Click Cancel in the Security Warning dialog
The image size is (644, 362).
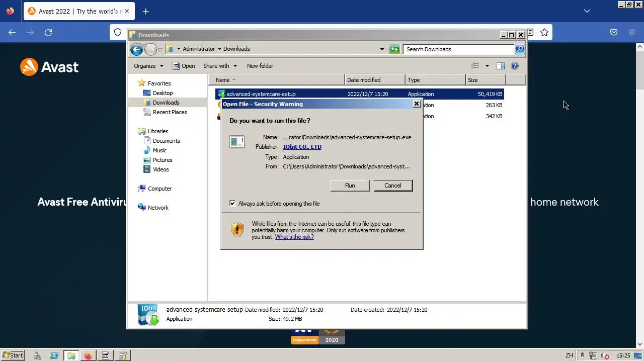393,186
